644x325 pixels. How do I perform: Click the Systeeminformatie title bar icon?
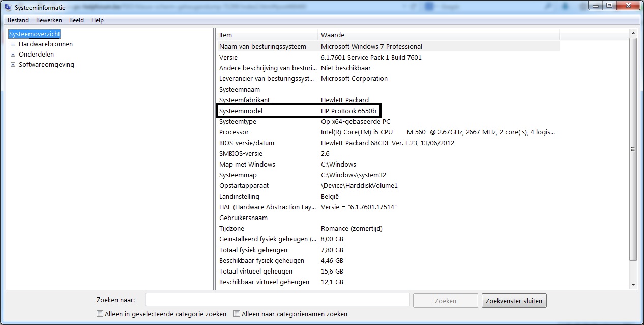pos(8,8)
